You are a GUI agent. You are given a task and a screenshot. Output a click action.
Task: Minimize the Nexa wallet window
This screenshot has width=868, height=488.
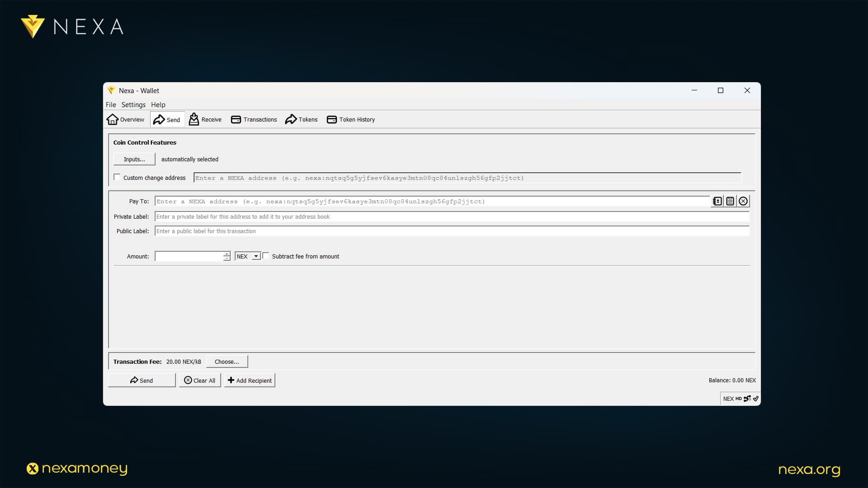694,90
